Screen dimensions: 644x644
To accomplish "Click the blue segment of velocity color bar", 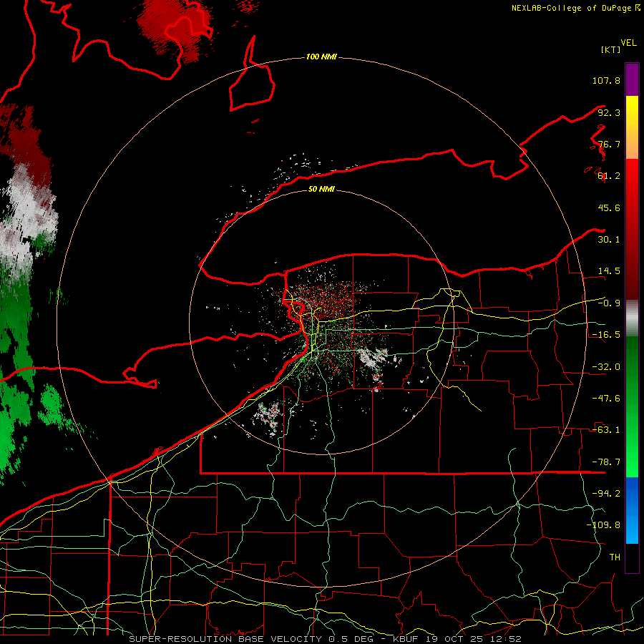I will [632, 510].
